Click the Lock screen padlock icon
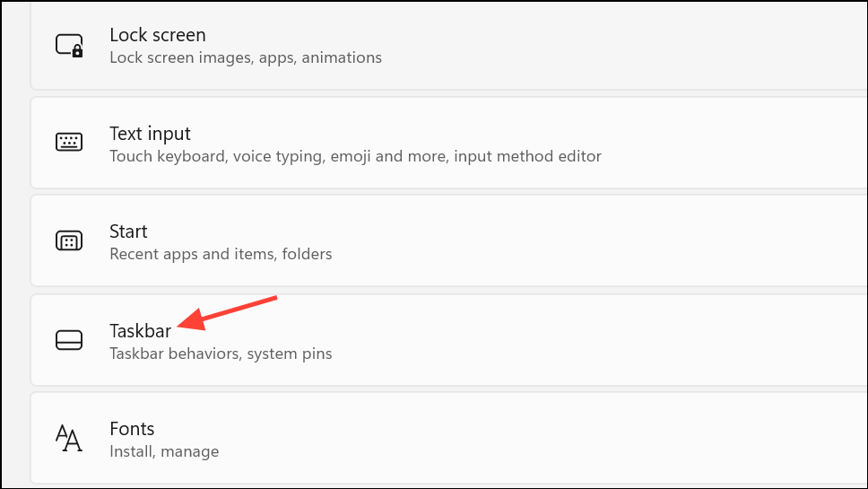This screenshot has height=489, width=868. 69,46
